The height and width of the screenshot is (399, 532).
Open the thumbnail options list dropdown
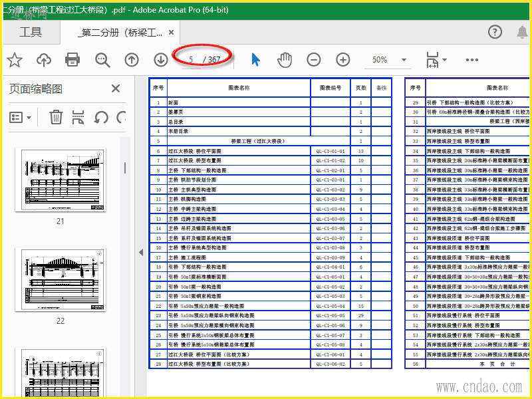21,118
